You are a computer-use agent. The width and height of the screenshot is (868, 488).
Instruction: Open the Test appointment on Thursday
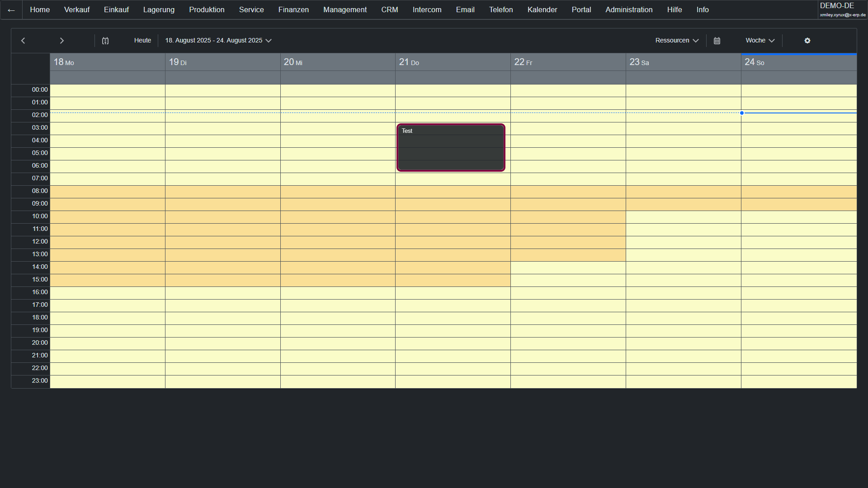451,148
